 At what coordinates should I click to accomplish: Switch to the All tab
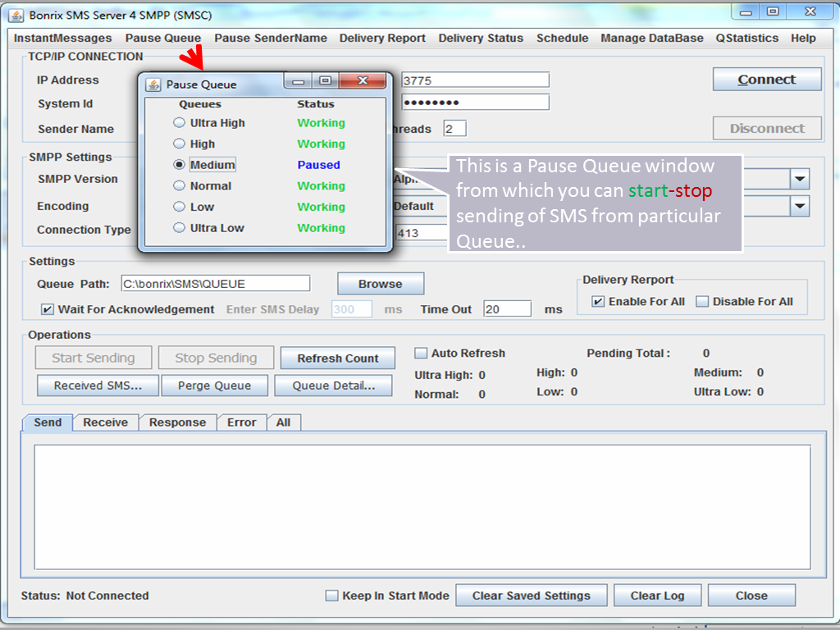[x=283, y=422]
